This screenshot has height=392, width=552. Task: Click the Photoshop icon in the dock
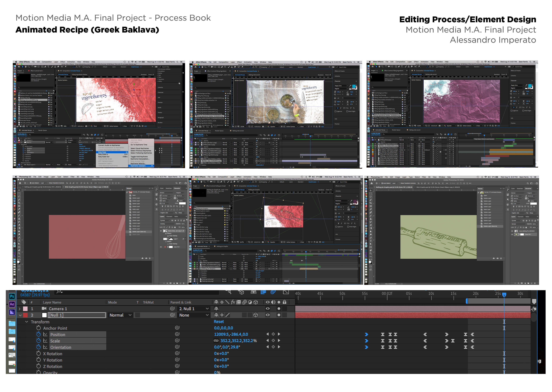12,296
